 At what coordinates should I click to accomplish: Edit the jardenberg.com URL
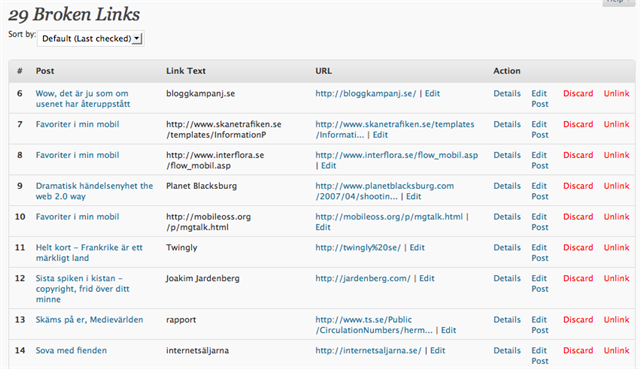coord(427,278)
